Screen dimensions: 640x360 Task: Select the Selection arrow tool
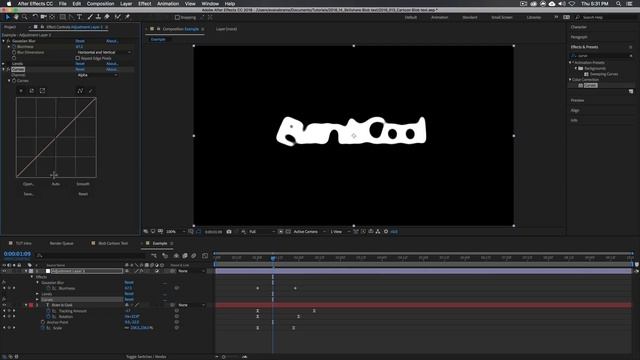(7, 17)
